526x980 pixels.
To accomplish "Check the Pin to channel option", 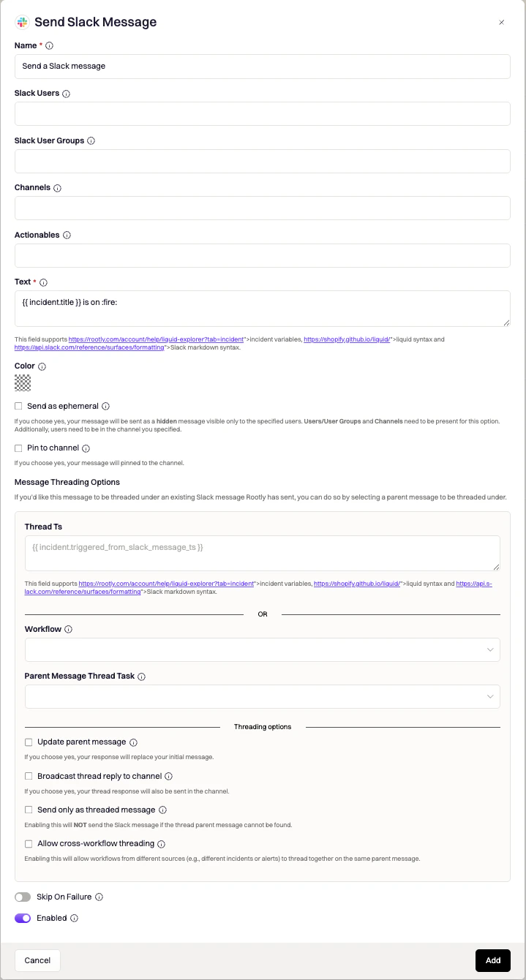I will [18, 448].
